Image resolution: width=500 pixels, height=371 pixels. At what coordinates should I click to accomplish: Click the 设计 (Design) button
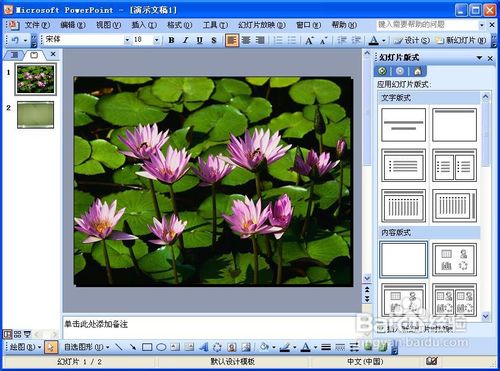tap(411, 40)
